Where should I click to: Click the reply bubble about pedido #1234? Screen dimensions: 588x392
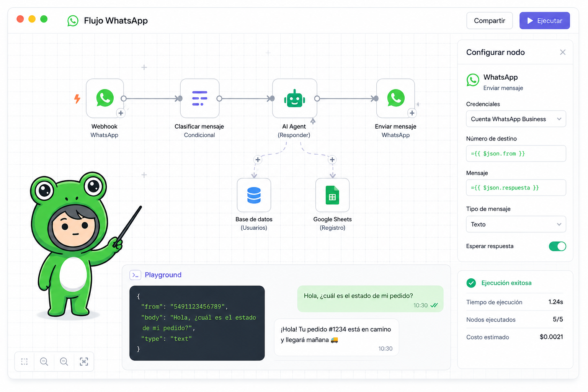(336, 338)
